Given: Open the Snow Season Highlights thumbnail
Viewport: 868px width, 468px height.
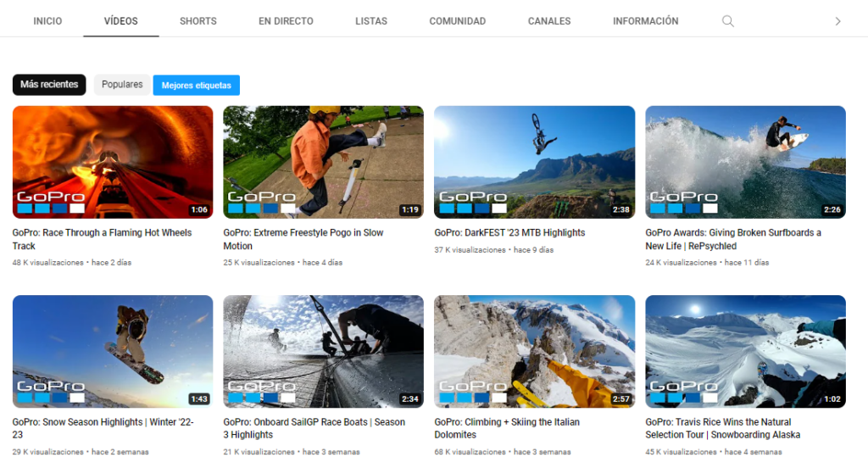Looking at the screenshot, I should pos(113,351).
